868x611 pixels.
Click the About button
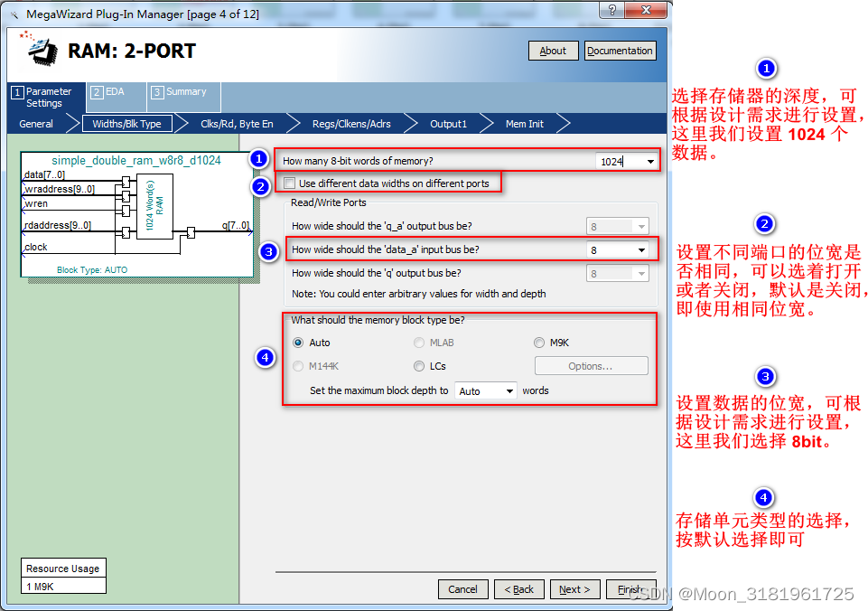point(553,51)
